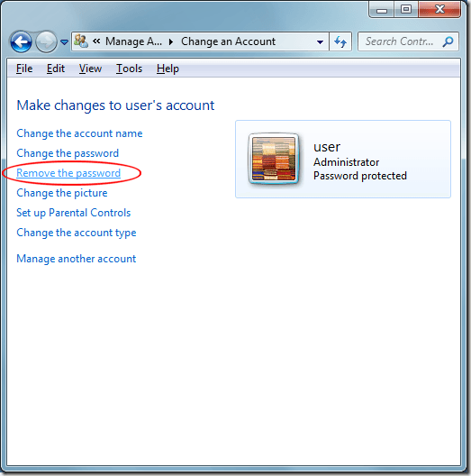The image size is (471, 476).
Task: Click Change the account name link
Action: tap(79, 133)
